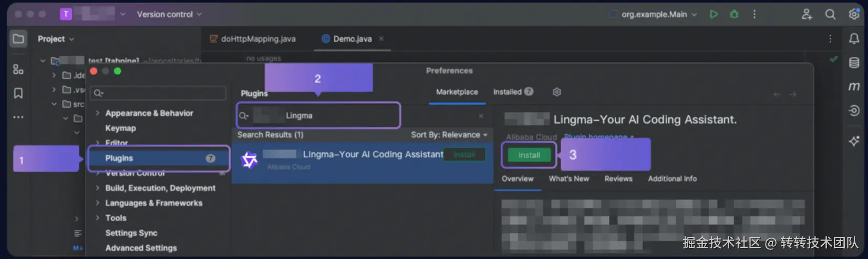Expand the .idea folder in project tree
Screen dimensions: 868x259
pos(54,75)
